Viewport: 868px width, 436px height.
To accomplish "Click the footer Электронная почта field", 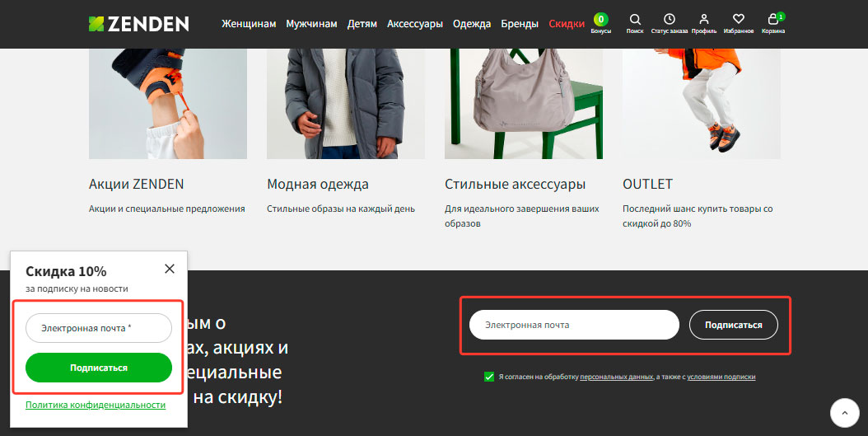I will [574, 325].
